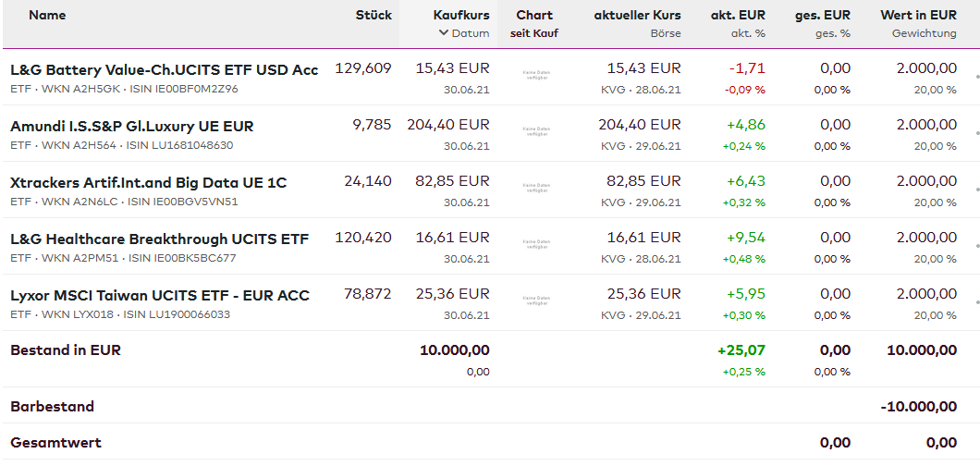This screenshot has height=466, width=980.
Task: Click the ges. EUR column header
Action: coord(822,15)
